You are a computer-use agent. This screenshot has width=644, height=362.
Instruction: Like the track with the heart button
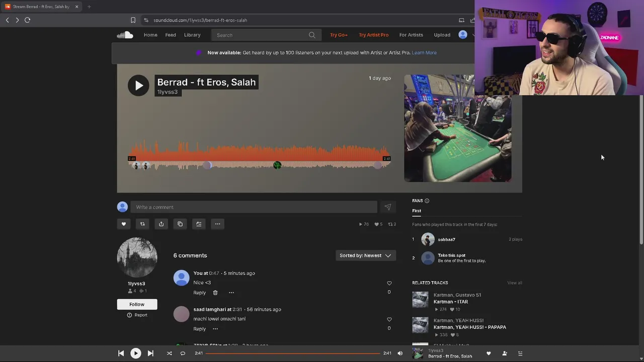[124, 224]
